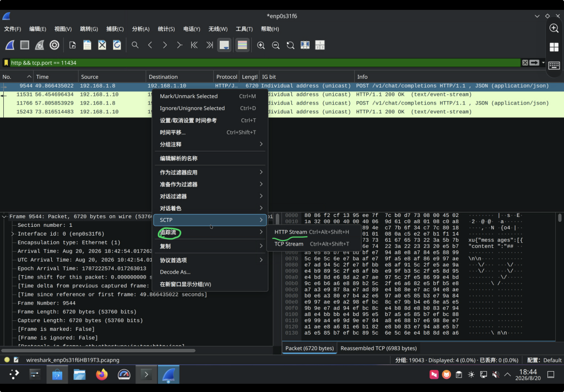Save this capture file
This screenshot has height=392, width=564.
87,45
